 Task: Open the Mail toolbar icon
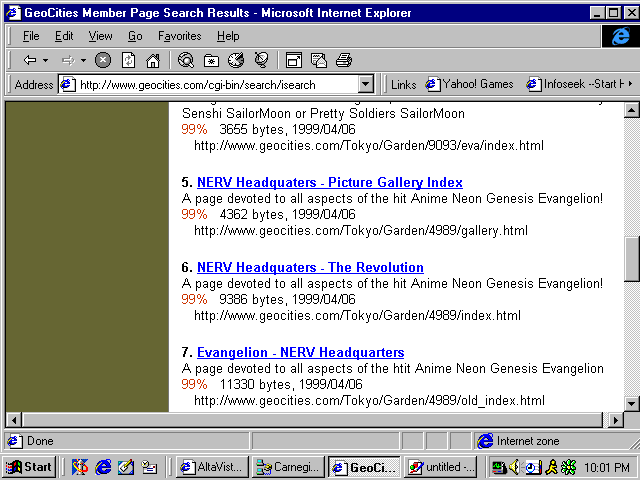point(319,60)
